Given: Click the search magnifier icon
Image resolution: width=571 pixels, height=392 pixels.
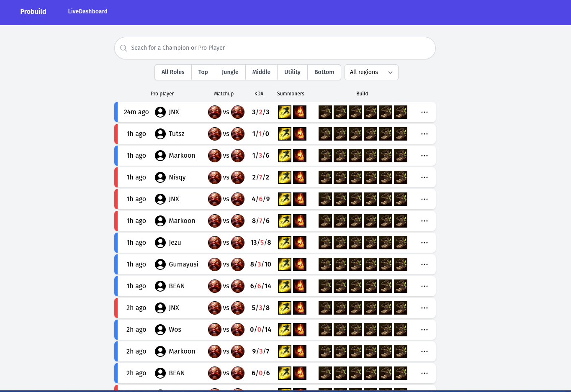Looking at the screenshot, I should click(123, 48).
